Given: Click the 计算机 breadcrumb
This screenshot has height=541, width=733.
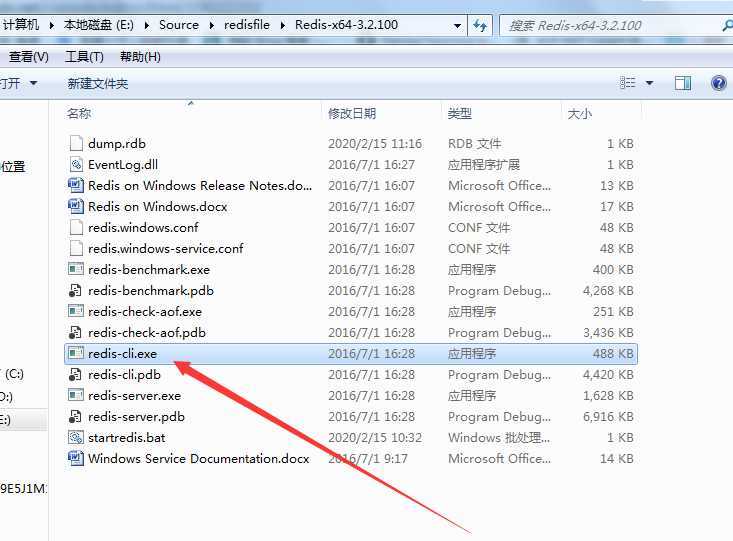Looking at the screenshot, I should [x=21, y=25].
